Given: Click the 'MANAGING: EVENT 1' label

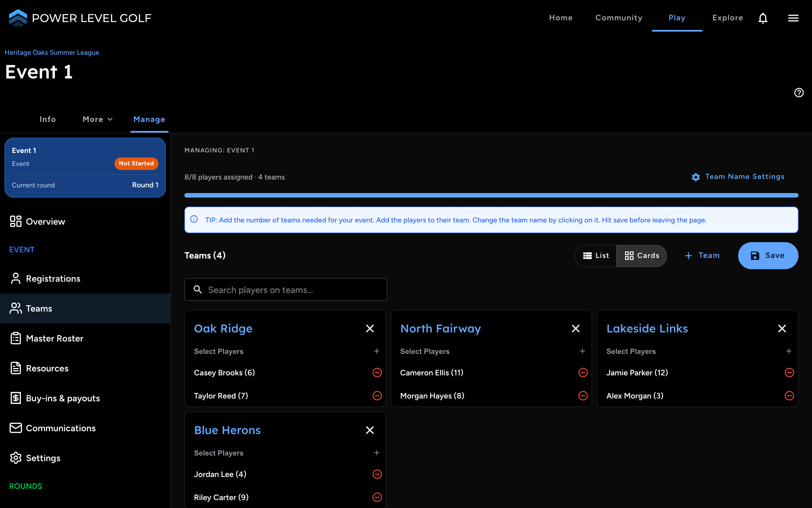Looking at the screenshot, I should [x=219, y=150].
